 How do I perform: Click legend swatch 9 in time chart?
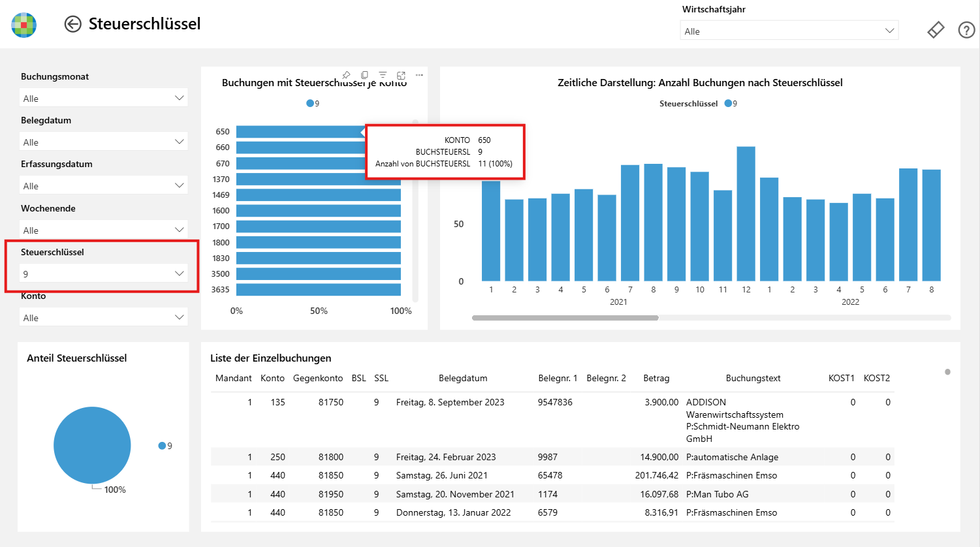click(728, 103)
